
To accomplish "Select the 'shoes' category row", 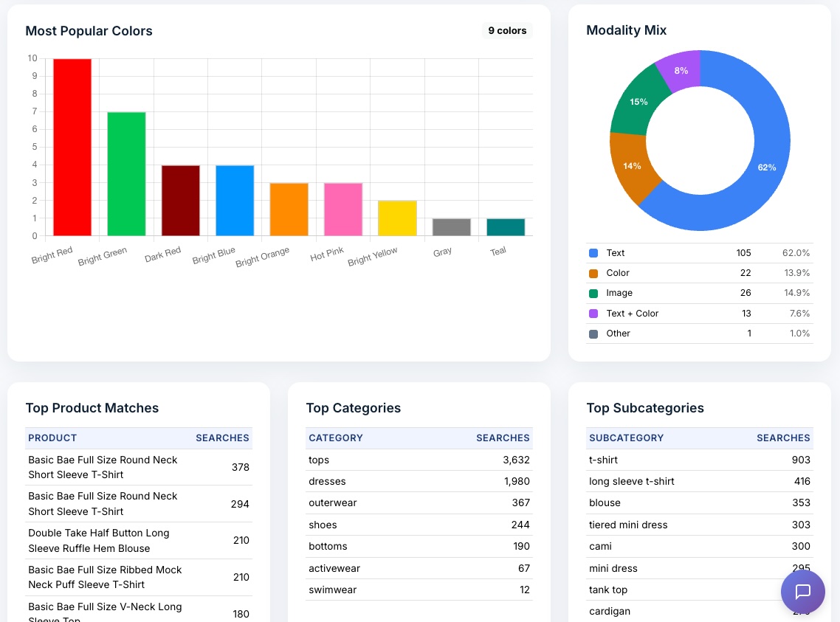I will point(419,525).
